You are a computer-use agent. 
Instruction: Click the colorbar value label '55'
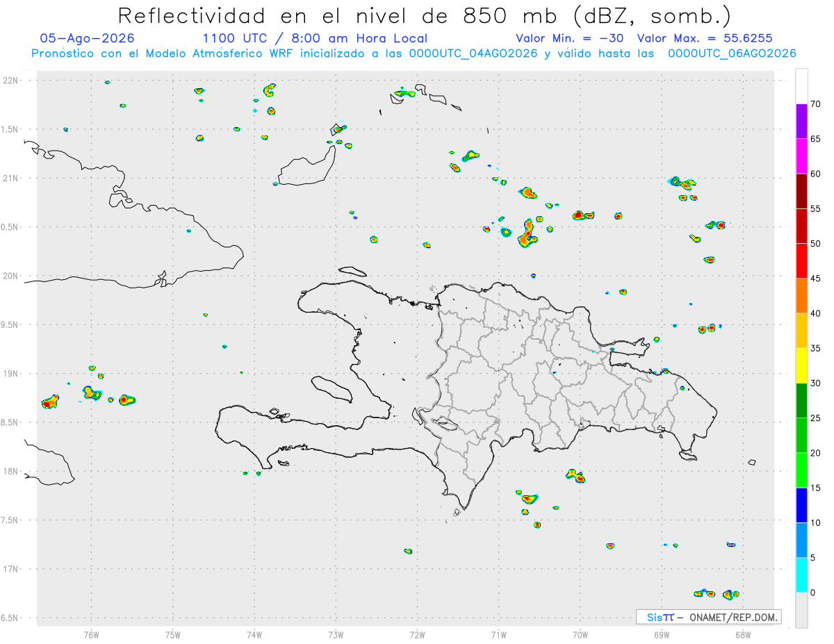[815, 208]
